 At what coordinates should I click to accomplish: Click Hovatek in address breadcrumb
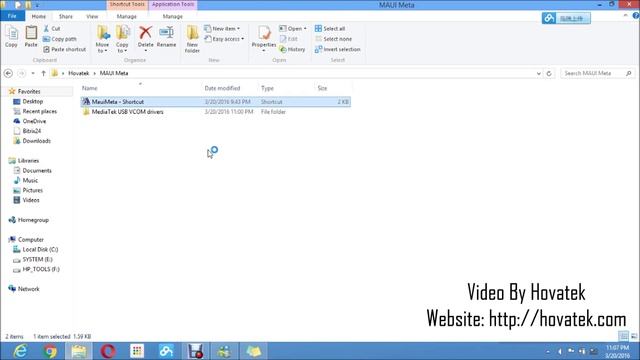[x=79, y=73]
